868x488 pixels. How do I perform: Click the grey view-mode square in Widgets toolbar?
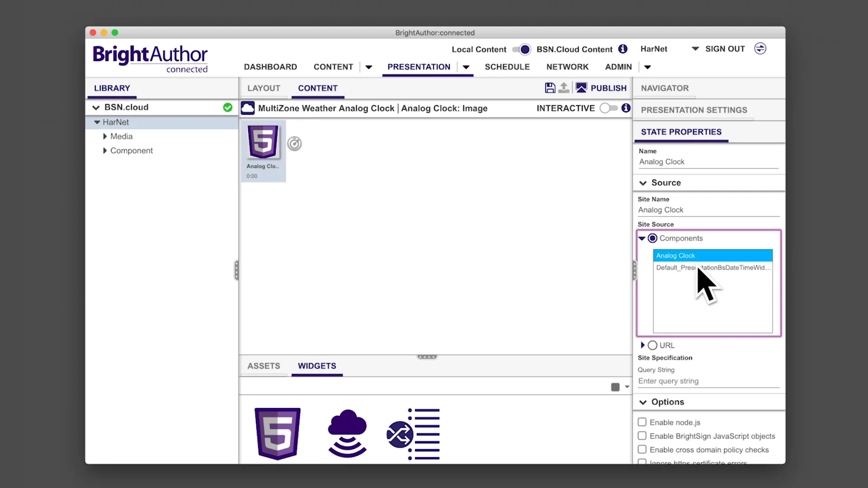pyautogui.click(x=615, y=387)
